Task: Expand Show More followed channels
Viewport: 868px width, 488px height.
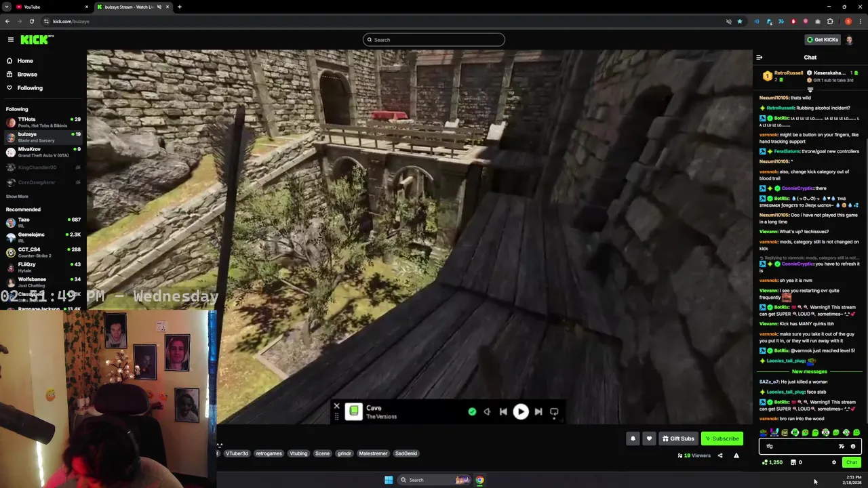Action: 18,197
